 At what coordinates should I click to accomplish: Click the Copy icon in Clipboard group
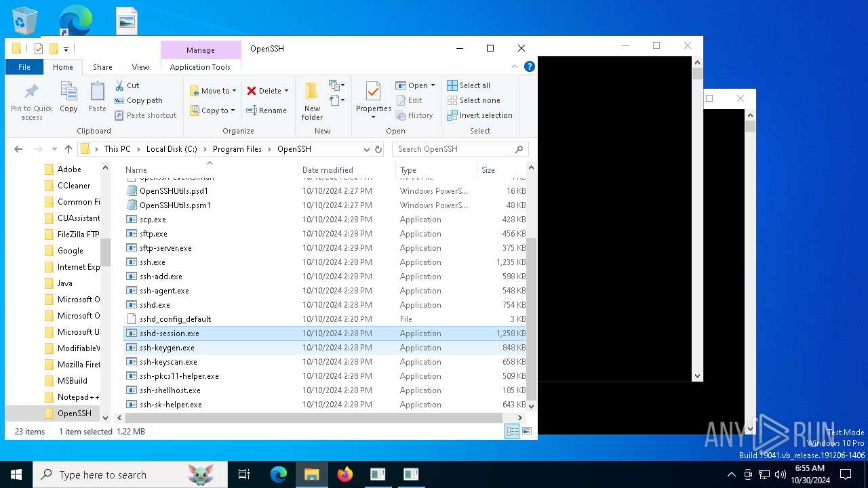coord(68,97)
